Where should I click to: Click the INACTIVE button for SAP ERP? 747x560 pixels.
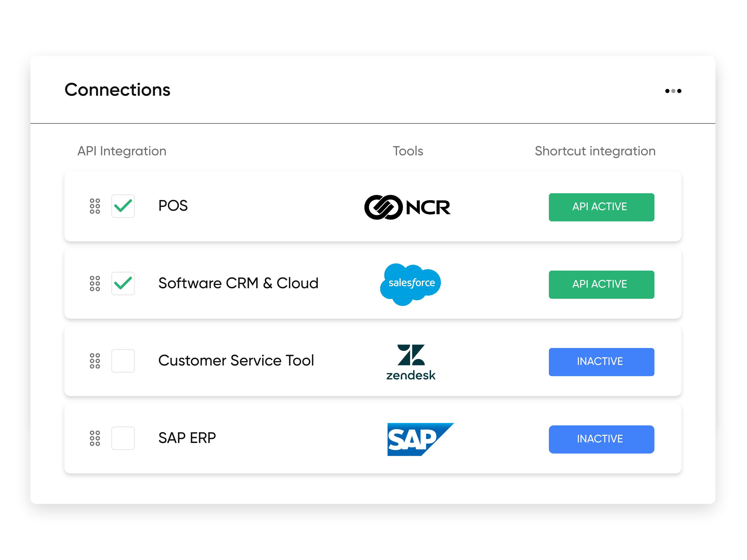(601, 439)
